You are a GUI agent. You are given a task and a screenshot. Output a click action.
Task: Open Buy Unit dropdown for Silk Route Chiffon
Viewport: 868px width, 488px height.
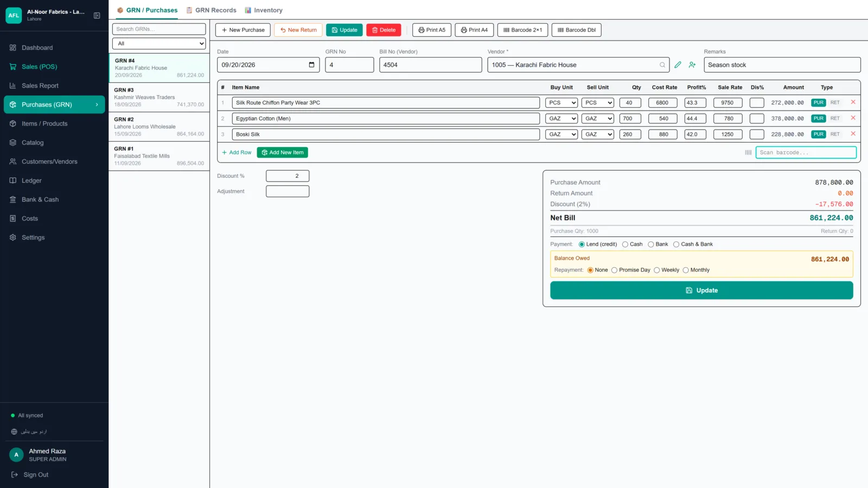point(561,102)
